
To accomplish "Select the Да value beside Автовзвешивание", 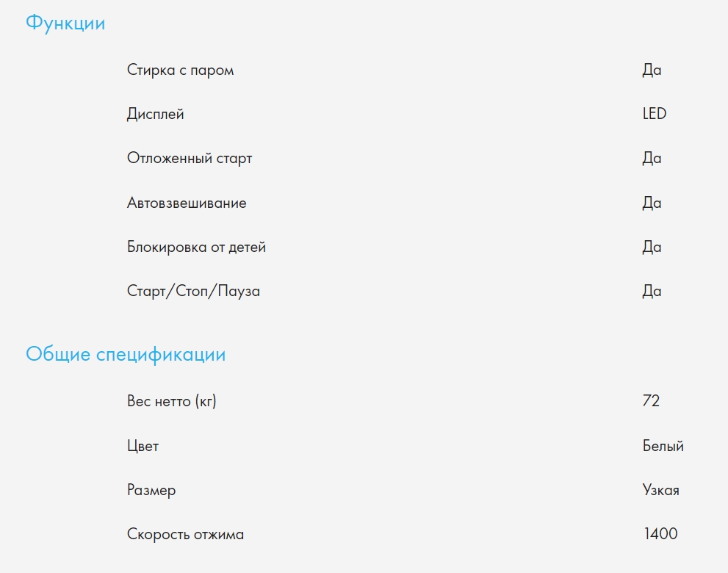I will (x=652, y=203).
